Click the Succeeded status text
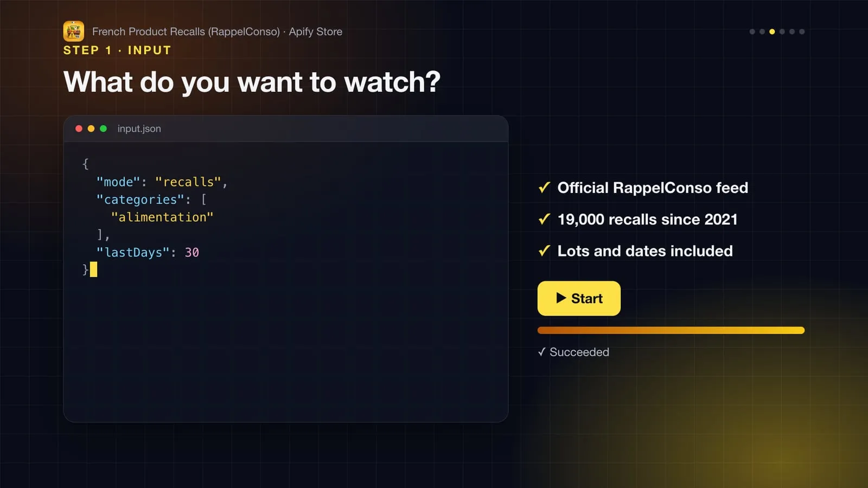The height and width of the screenshot is (488, 868). pyautogui.click(x=579, y=352)
